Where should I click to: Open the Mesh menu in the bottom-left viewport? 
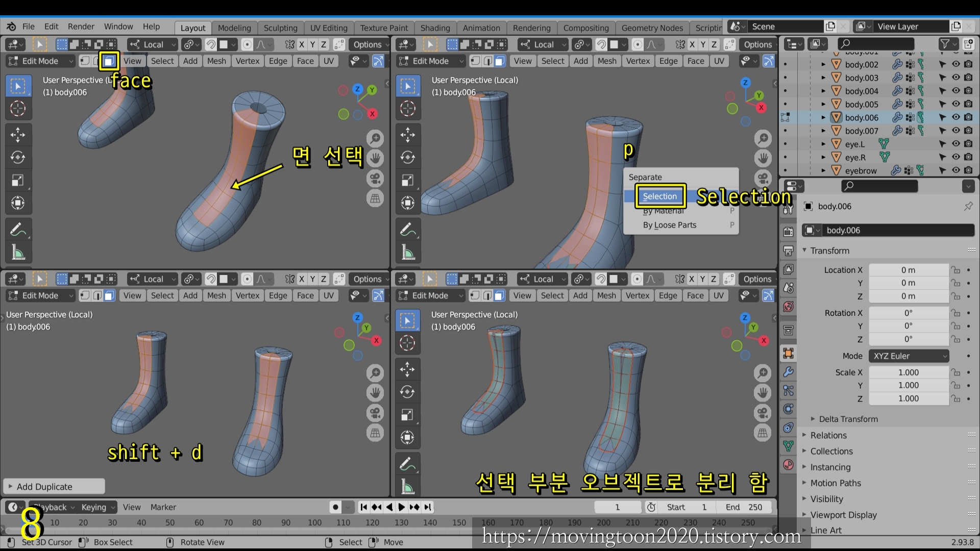[216, 295]
